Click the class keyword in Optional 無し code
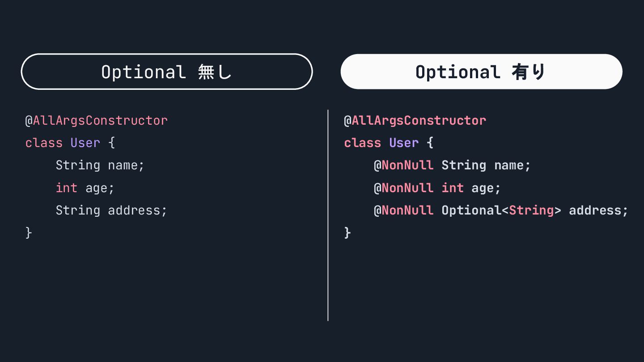This screenshot has height=362, width=644. [44, 143]
